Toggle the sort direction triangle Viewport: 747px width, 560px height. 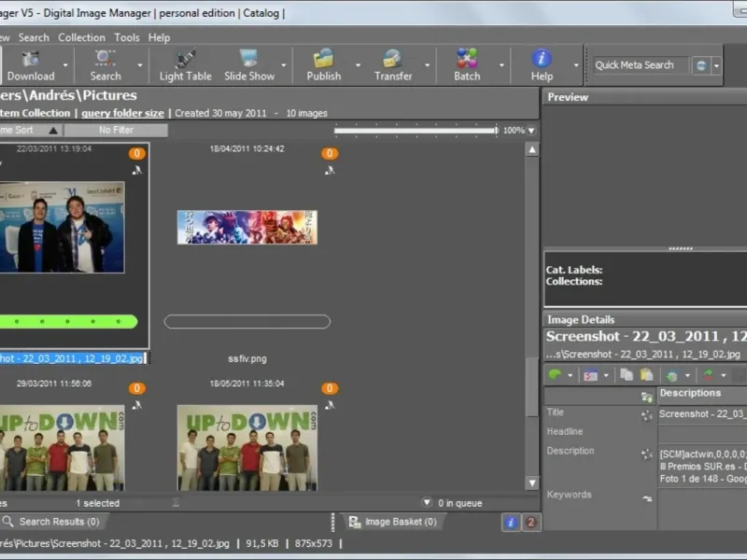[x=53, y=130]
